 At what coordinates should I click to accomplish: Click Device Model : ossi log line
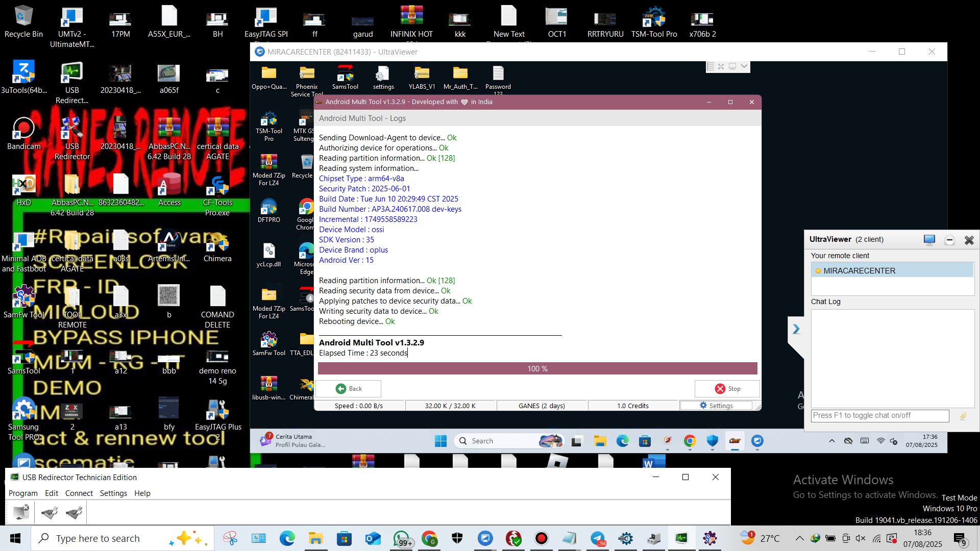(352, 230)
